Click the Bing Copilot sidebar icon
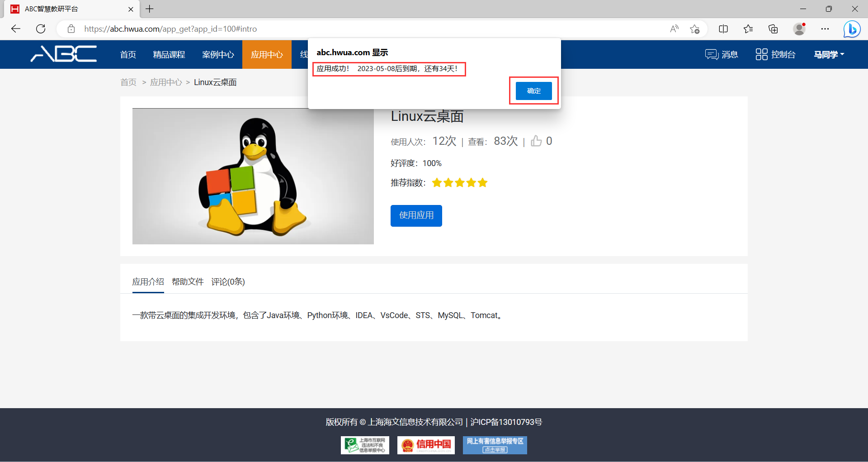The image size is (868, 462). (x=851, y=29)
